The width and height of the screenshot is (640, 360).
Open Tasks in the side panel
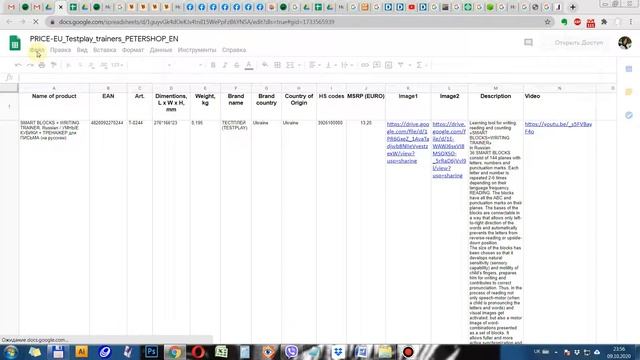629,116
